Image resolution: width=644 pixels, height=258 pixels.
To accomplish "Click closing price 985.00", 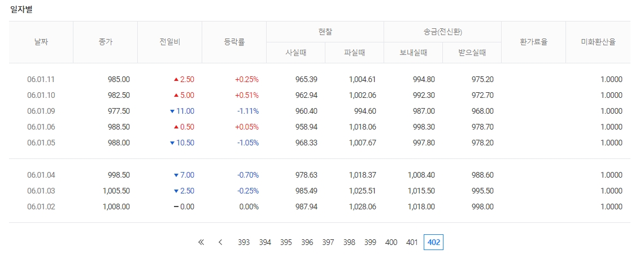I will point(119,79).
